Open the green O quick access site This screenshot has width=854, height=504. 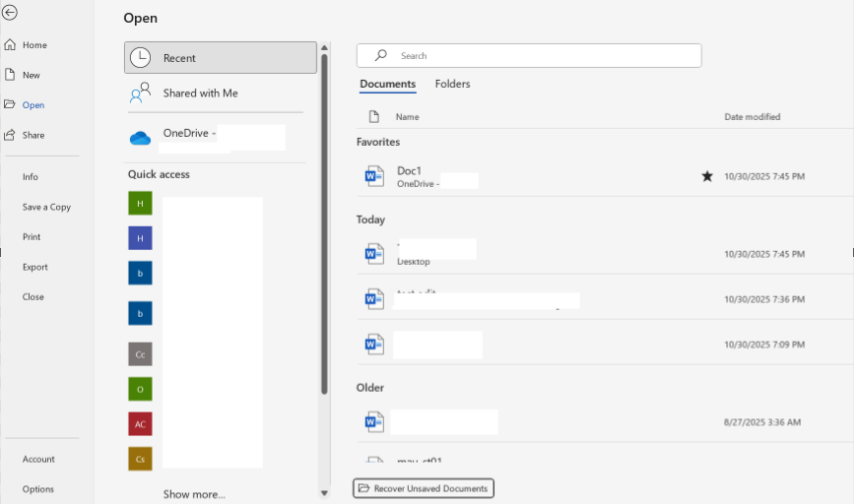[140, 389]
